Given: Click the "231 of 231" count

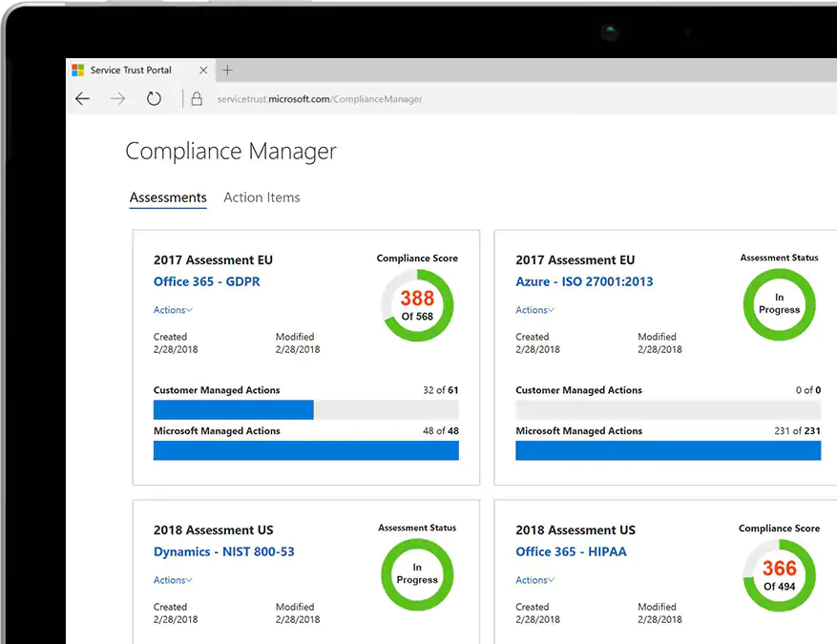Looking at the screenshot, I should point(798,430).
